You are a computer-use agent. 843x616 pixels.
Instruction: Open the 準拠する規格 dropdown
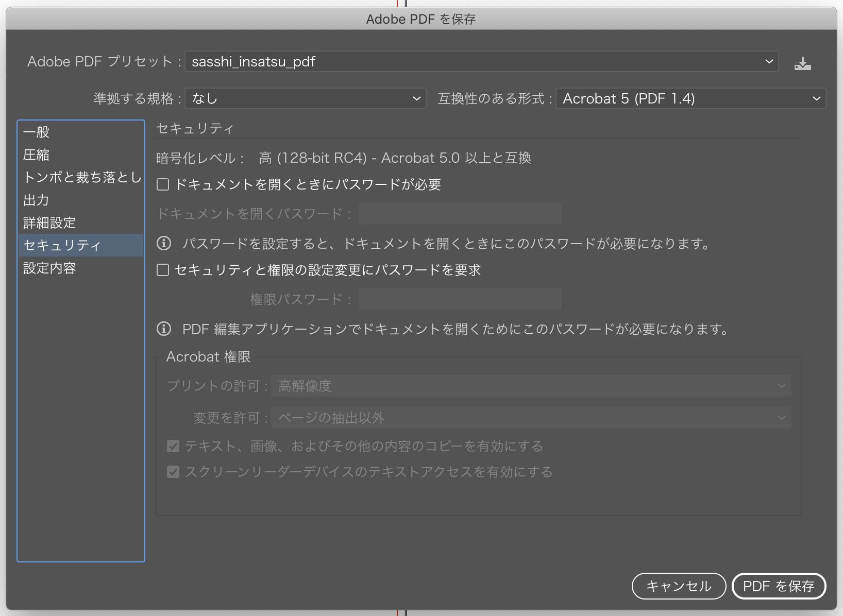click(306, 98)
